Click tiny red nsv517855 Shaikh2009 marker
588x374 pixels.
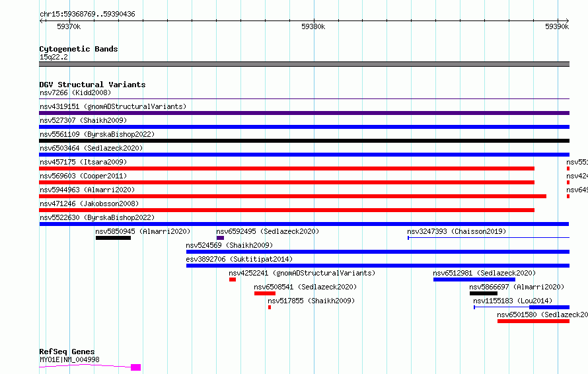coord(270,307)
